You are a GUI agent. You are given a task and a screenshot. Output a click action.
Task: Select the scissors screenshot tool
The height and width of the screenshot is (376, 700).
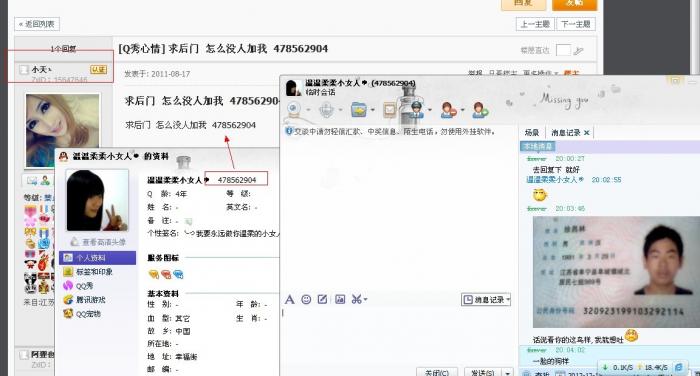pyautogui.click(x=356, y=299)
